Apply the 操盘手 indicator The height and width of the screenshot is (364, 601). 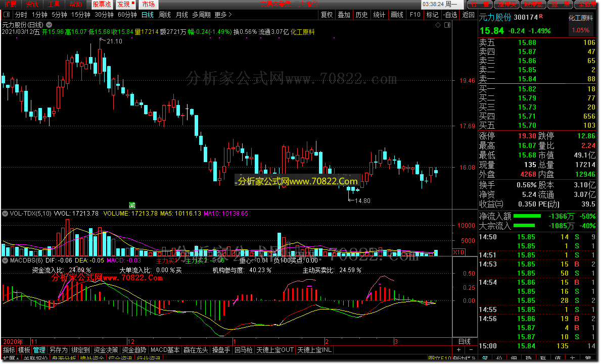pyautogui.click(x=221, y=350)
